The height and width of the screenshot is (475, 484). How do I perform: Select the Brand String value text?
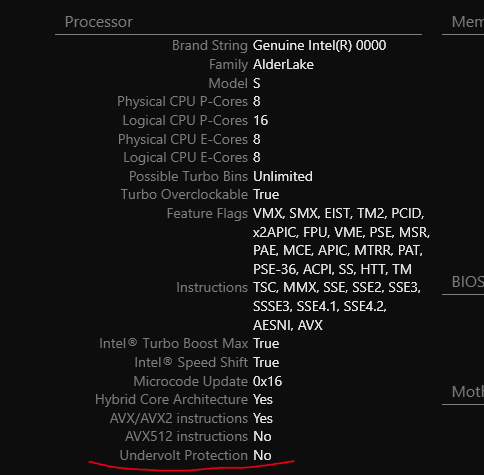coord(319,45)
